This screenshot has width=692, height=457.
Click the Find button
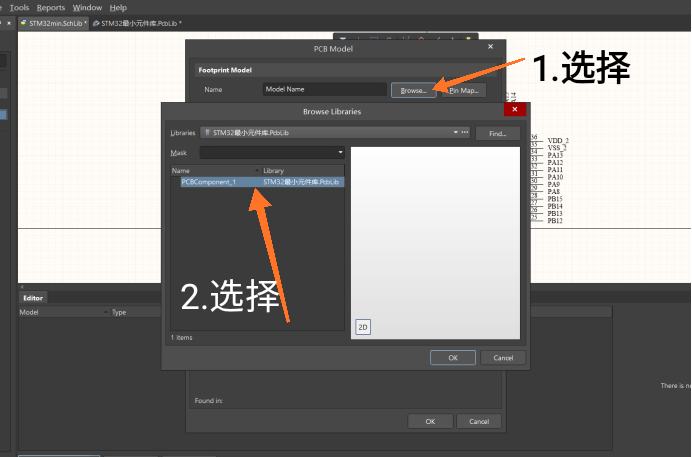coord(498,133)
